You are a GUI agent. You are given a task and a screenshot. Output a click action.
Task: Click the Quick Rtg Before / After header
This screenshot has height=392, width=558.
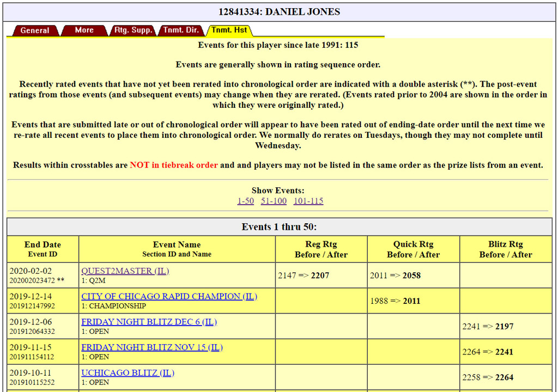click(x=414, y=249)
